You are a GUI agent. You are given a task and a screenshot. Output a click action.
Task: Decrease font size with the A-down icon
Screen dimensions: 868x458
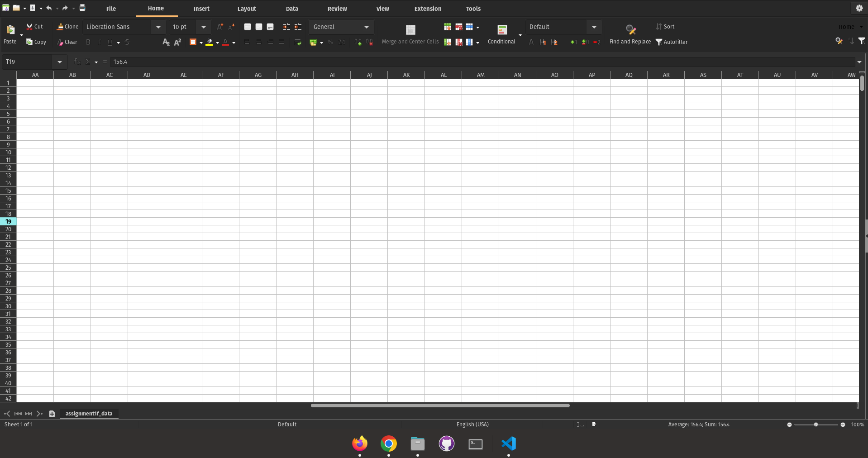(x=231, y=27)
